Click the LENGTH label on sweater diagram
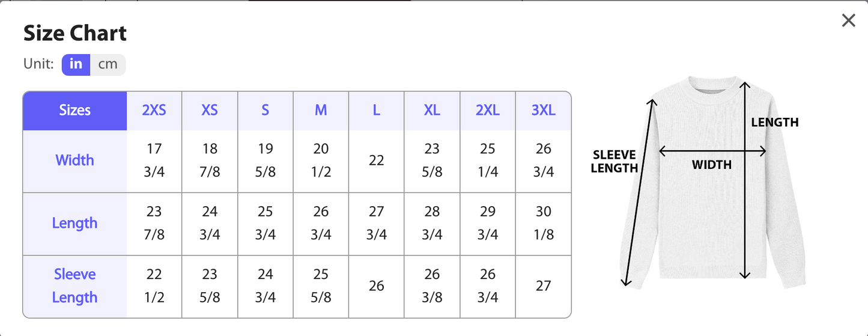868x336 pixels. (x=775, y=123)
